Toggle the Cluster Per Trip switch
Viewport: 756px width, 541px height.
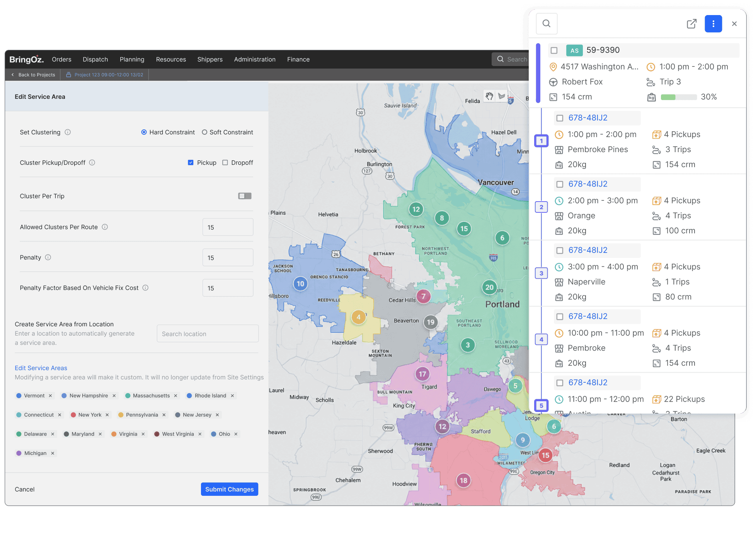[245, 196]
